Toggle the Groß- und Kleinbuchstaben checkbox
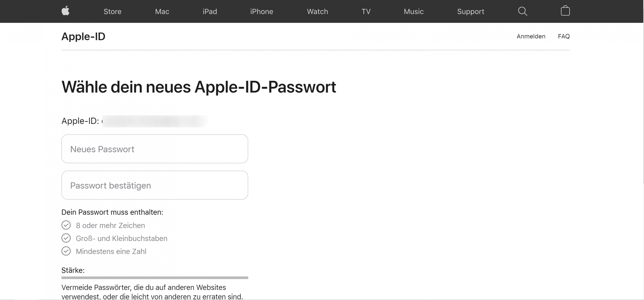 (66, 238)
